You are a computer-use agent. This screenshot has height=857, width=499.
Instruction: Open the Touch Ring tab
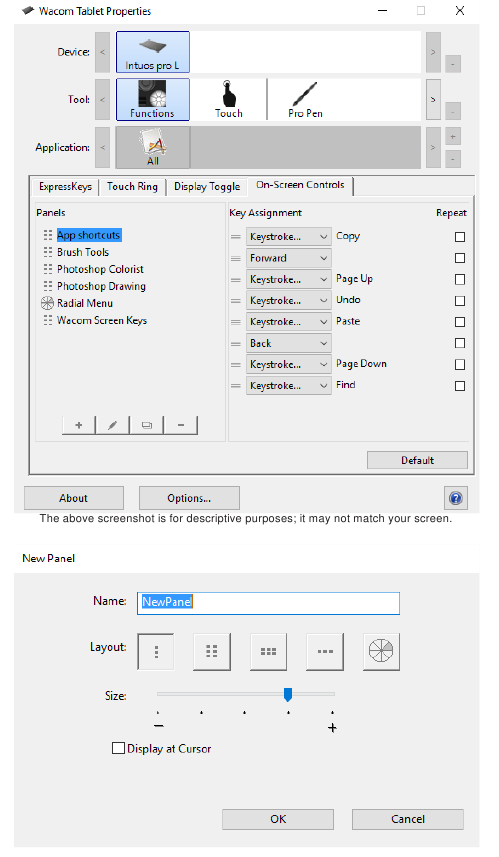click(132, 187)
